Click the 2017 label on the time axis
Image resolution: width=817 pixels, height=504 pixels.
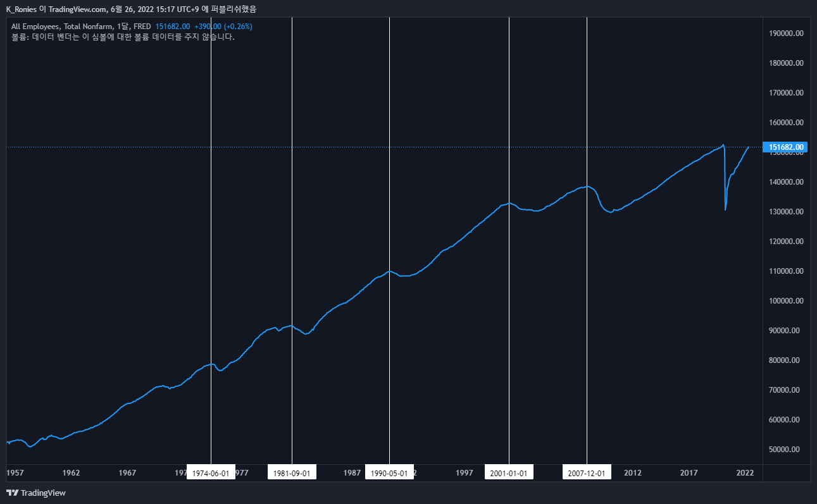pos(689,473)
